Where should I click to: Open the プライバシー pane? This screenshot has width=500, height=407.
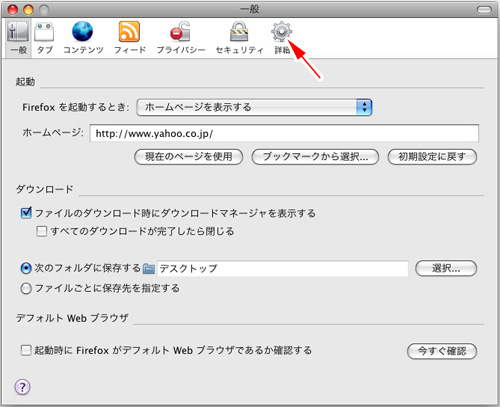point(181,38)
